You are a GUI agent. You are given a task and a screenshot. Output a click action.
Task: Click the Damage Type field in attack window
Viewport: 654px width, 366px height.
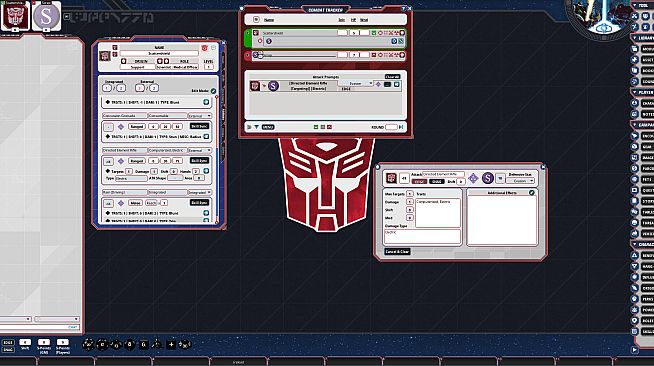pos(422,236)
